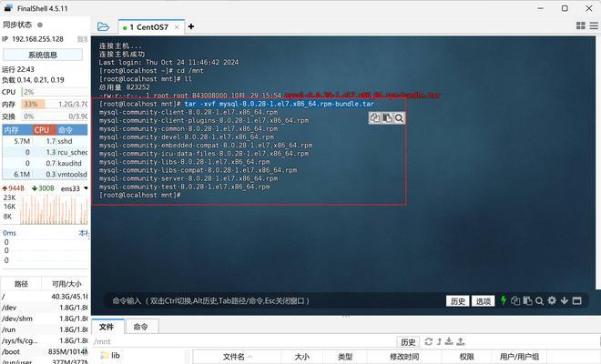This screenshot has height=364, width=601.
Task: Sort files by 修改时间 column
Action: [404, 357]
